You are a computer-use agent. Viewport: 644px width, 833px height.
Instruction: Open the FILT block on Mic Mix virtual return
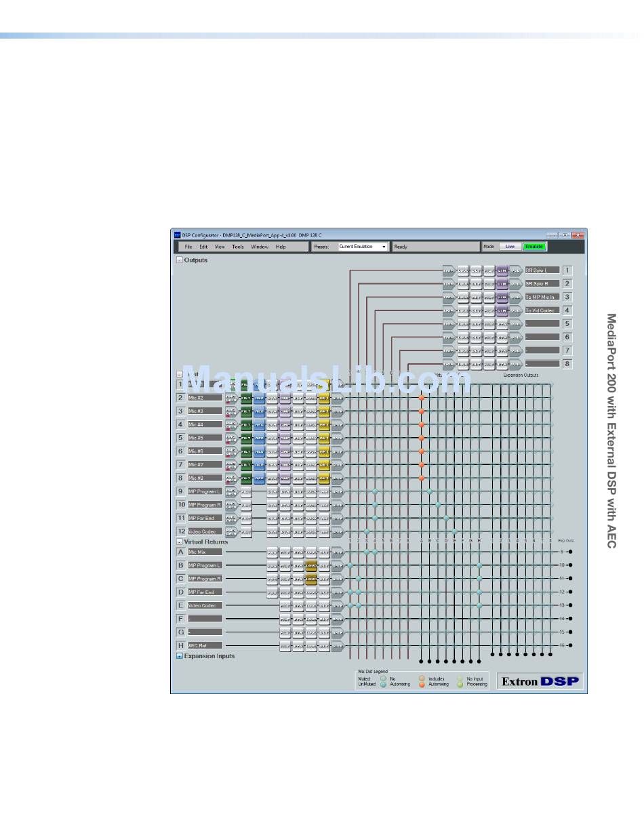click(285, 552)
